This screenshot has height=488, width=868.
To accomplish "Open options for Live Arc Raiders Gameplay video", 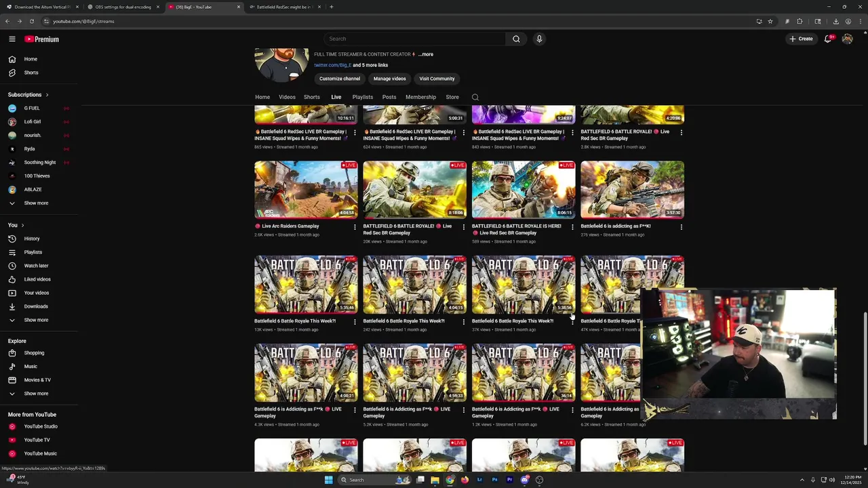I will (355, 227).
